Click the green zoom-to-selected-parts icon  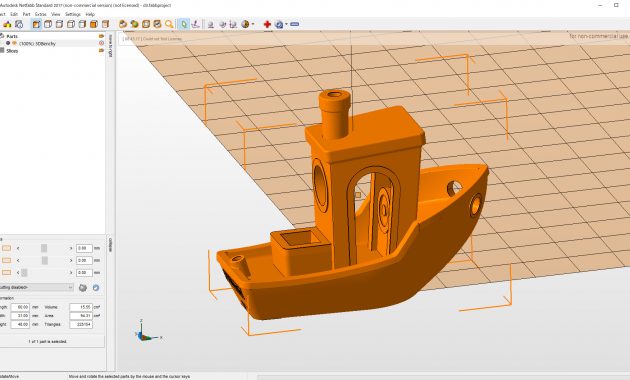click(134, 25)
